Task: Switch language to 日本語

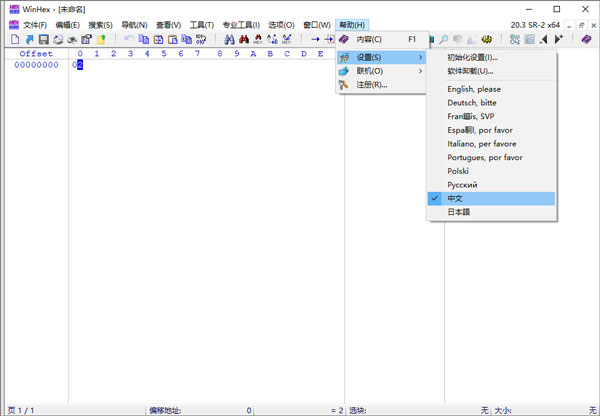Action: [491, 212]
